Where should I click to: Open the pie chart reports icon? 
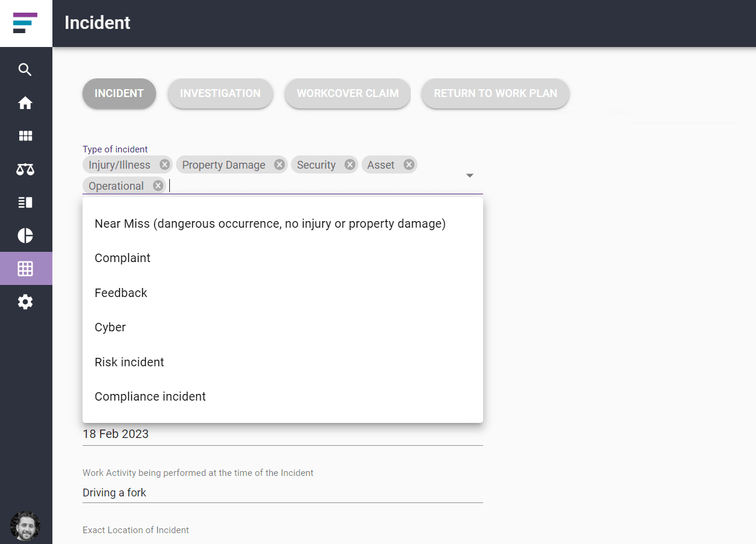pos(25,236)
